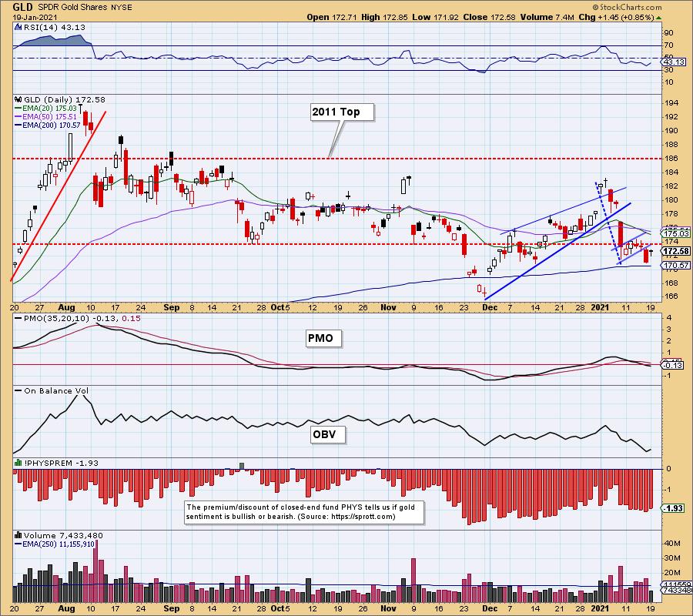693x616 pixels.
Task: Click the 175.03 price tag on right axis
Action: pos(676,233)
